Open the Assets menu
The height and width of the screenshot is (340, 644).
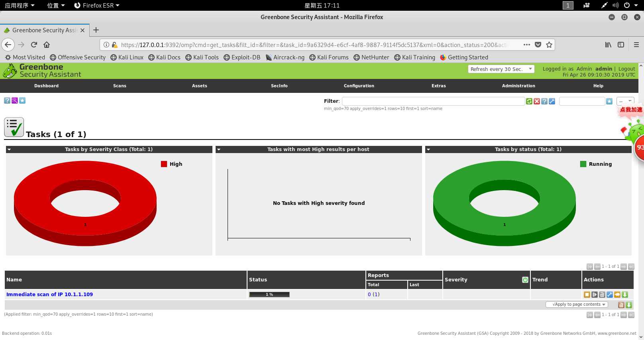(199, 86)
